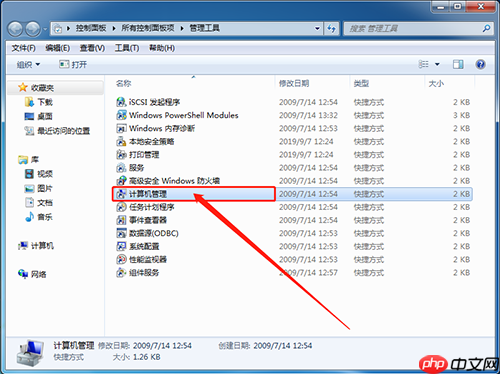Viewport: 500px width, 374px height.
Task: Click the address bar folder icon
Action: 58,29
